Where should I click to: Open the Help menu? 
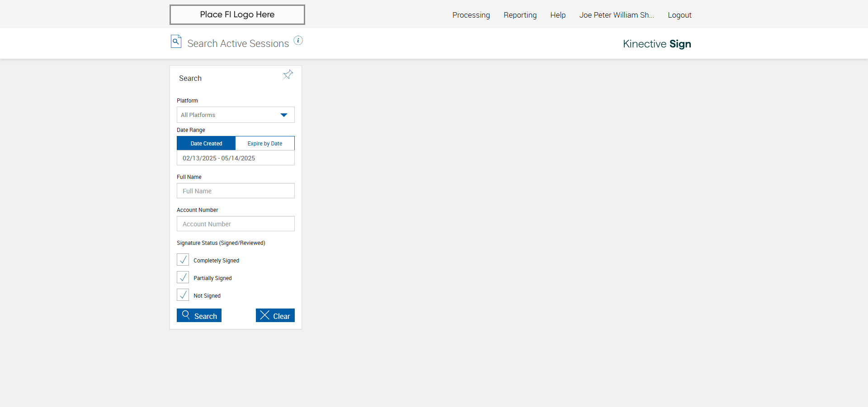558,15
